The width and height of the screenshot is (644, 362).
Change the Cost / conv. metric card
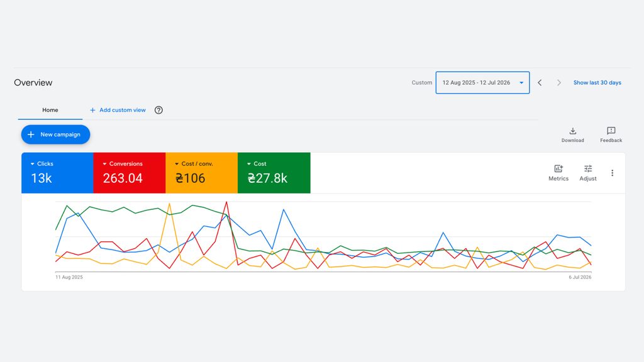coord(201,173)
